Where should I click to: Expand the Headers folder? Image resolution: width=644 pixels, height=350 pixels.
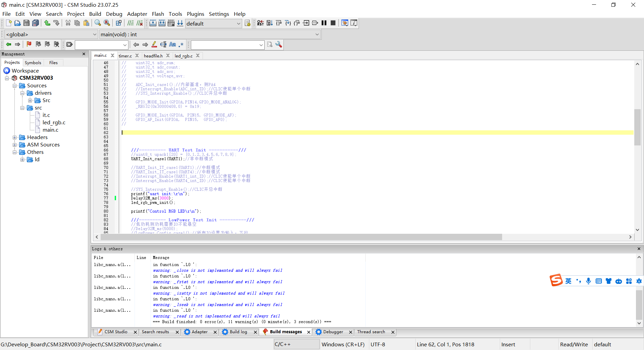pyautogui.click(x=15, y=137)
